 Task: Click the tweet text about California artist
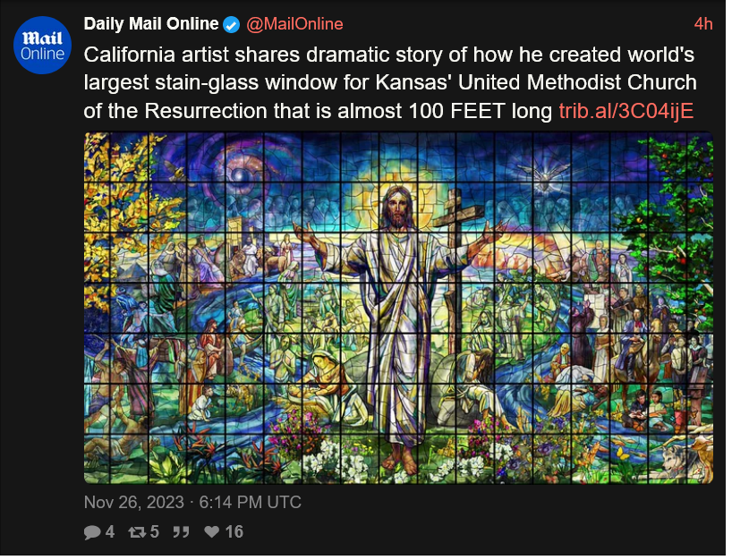click(390, 83)
